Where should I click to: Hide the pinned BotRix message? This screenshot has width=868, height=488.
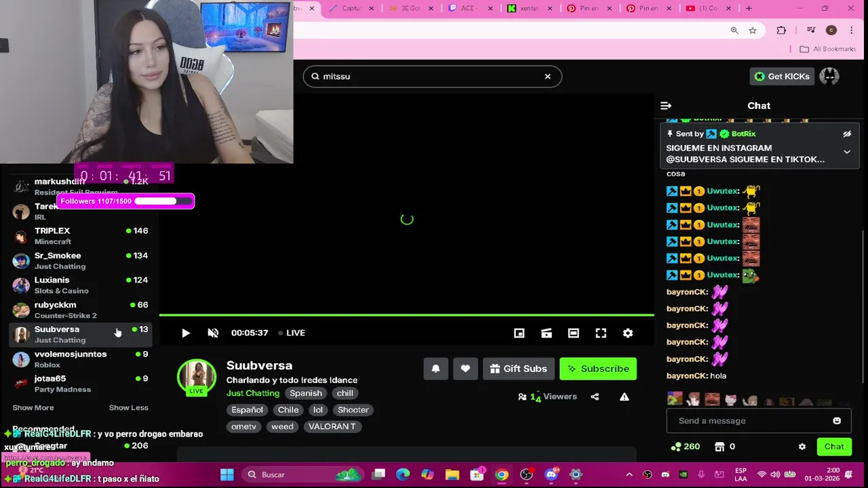pyautogui.click(x=847, y=134)
